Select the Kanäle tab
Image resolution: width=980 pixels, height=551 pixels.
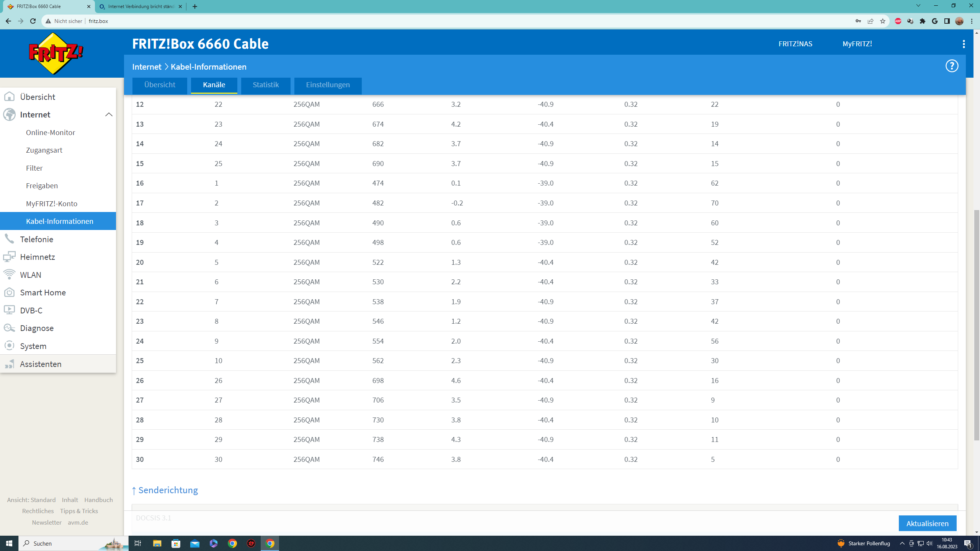tap(214, 85)
